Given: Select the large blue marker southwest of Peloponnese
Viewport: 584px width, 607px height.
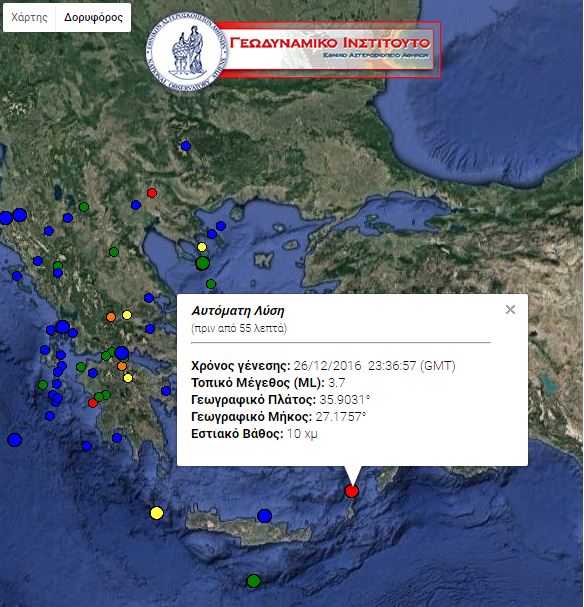Looking at the screenshot, I should pos(14,440).
